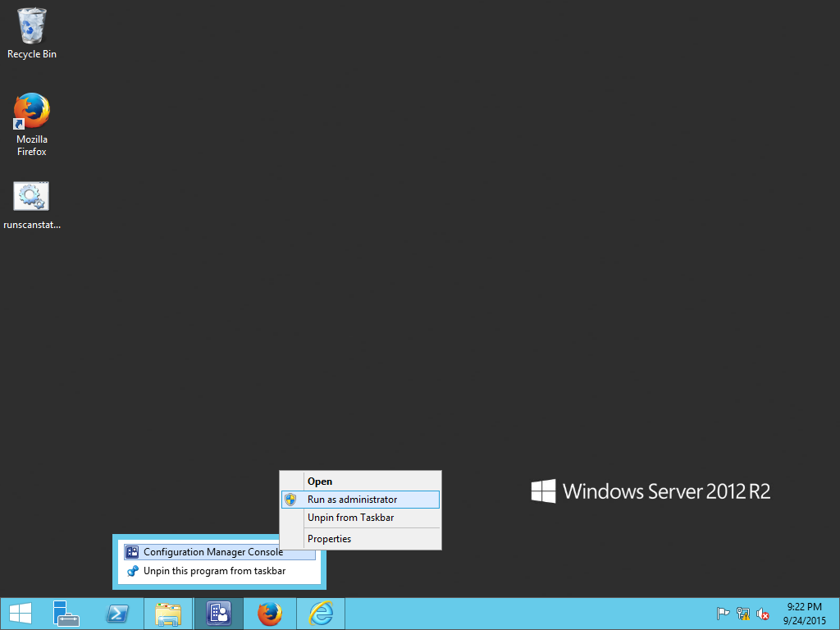Choose Run as administrator
Viewport: 840px width, 630px height.
coord(360,500)
